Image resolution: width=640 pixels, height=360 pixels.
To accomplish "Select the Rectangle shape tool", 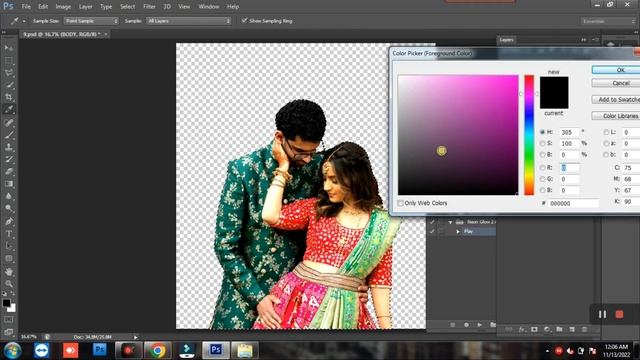I will pos(9,258).
